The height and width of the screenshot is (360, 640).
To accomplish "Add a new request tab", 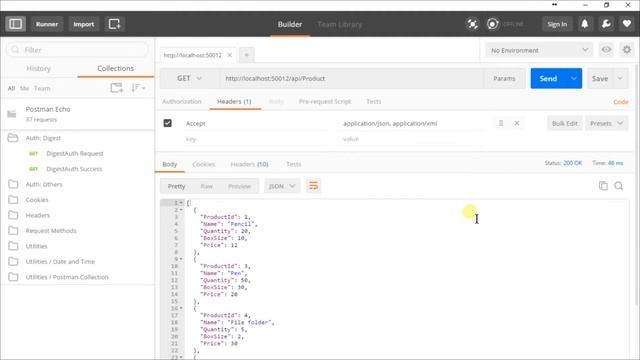I will pyautogui.click(x=247, y=55).
